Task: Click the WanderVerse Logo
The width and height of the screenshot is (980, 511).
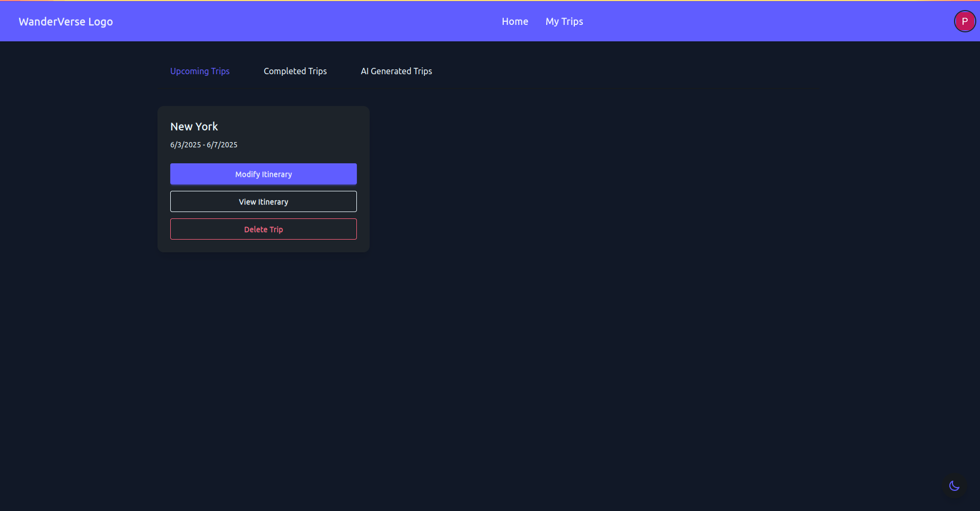Action: 66,22
